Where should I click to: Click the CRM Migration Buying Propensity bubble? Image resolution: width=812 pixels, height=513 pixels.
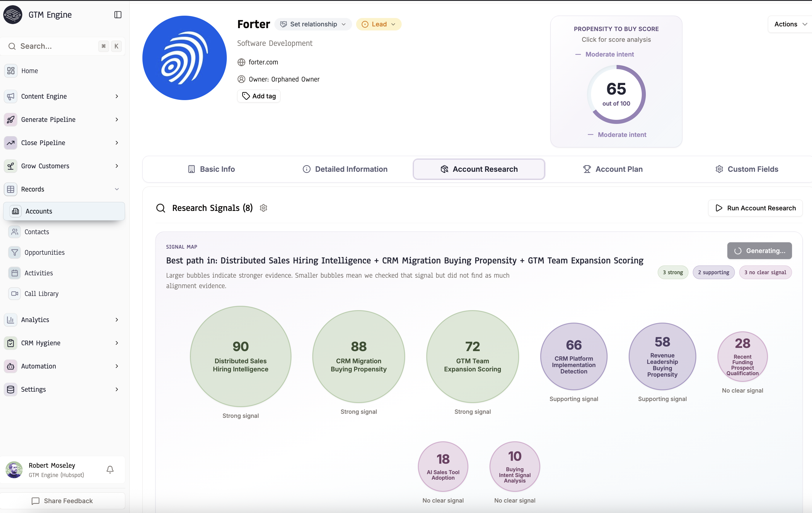[358, 356]
